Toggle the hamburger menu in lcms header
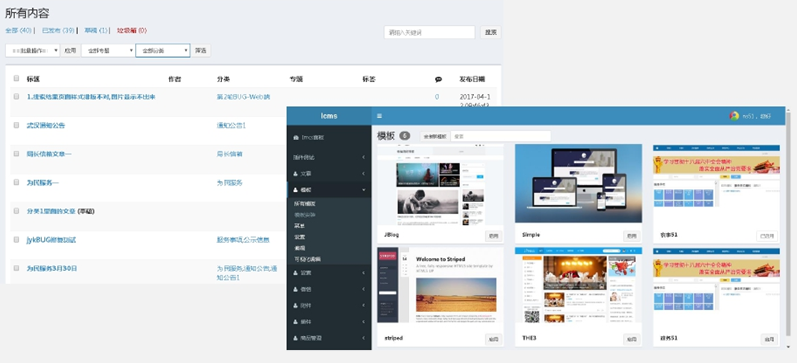The width and height of the screenshot is (797, 363). click(x=379, y=116)
